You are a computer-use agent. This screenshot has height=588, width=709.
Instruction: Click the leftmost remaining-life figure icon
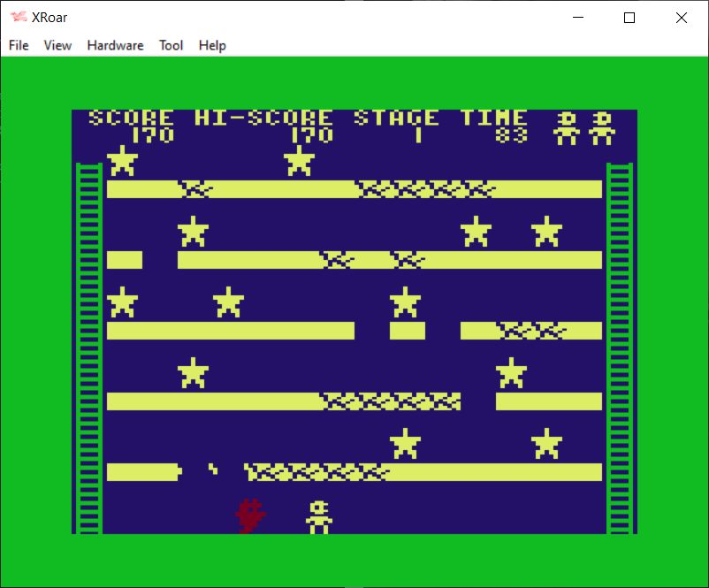click(566, 127)
